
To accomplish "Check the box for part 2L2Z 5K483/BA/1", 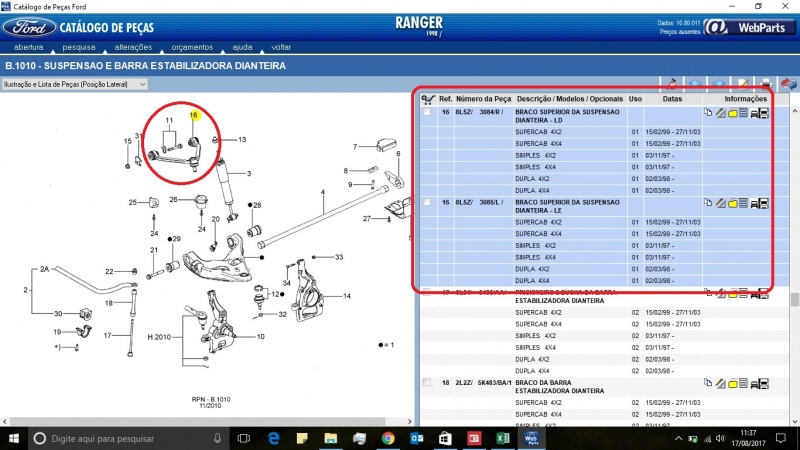I will pos(427,382).
